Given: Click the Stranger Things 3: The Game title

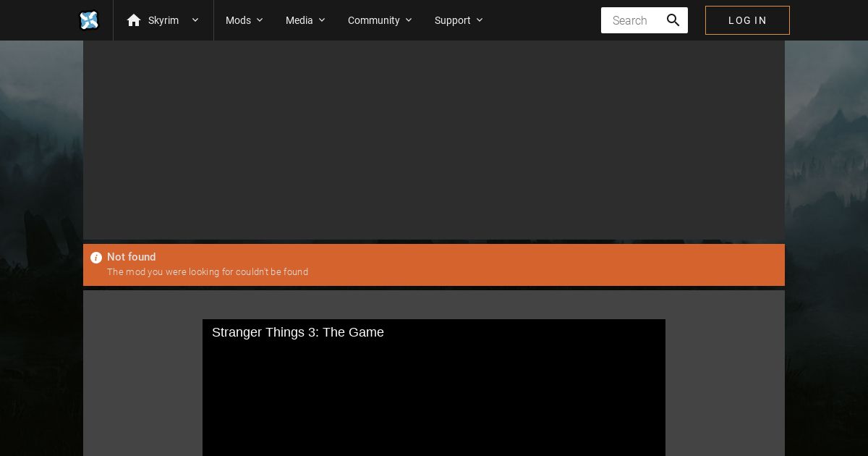Looking at the screenshot, I should coord(298,332).
